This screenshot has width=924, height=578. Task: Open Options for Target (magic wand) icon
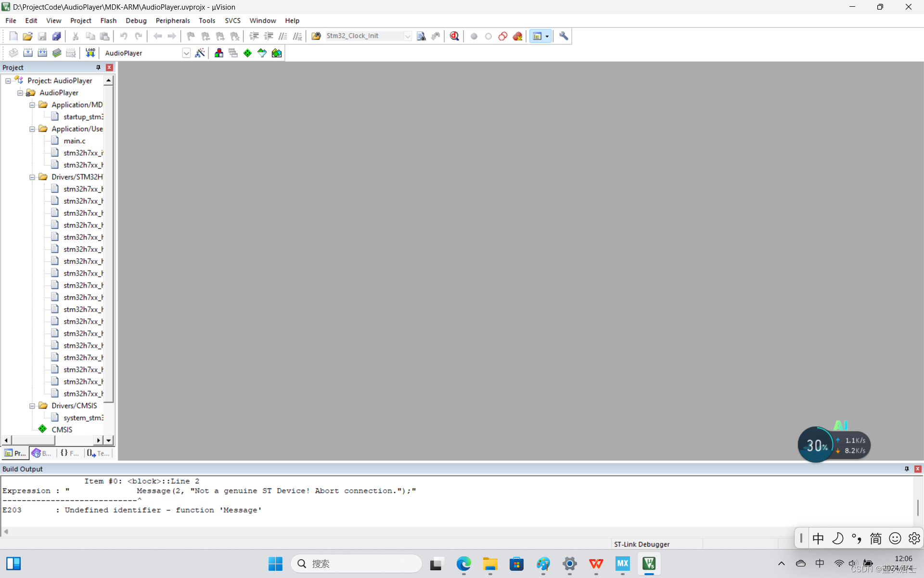coord(200,53)
